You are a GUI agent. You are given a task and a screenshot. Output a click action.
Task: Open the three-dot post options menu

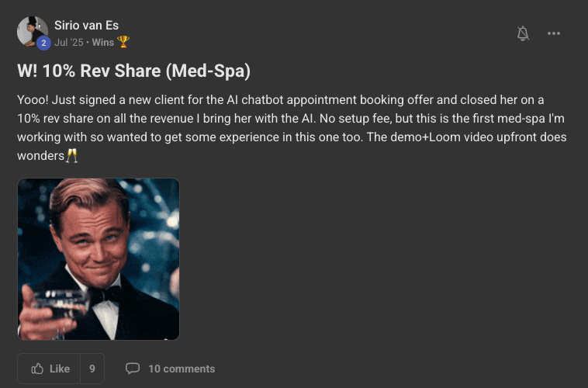click(554, 33)
